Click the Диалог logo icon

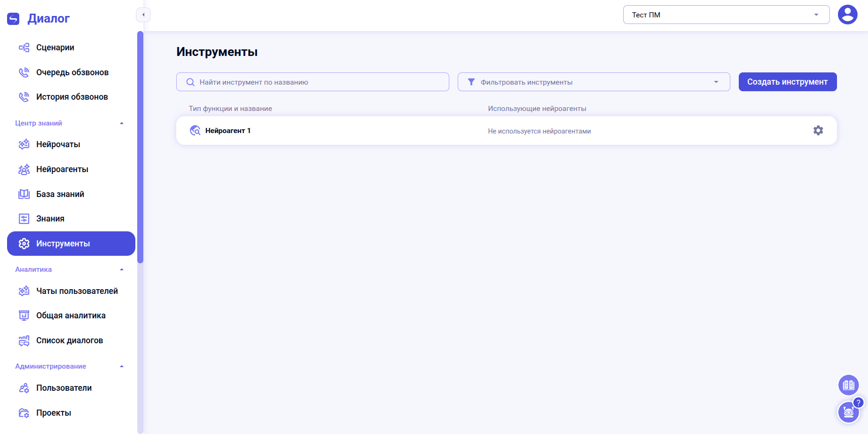pyautogui.click(x=13, y=19)
